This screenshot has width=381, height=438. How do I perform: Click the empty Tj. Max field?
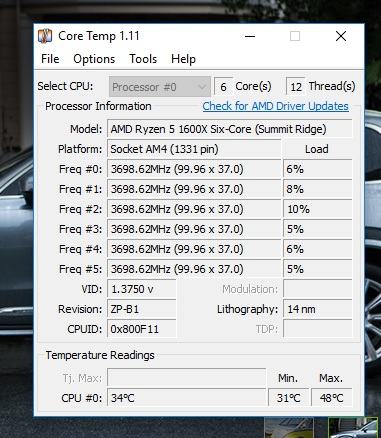[x=187, y=378]
